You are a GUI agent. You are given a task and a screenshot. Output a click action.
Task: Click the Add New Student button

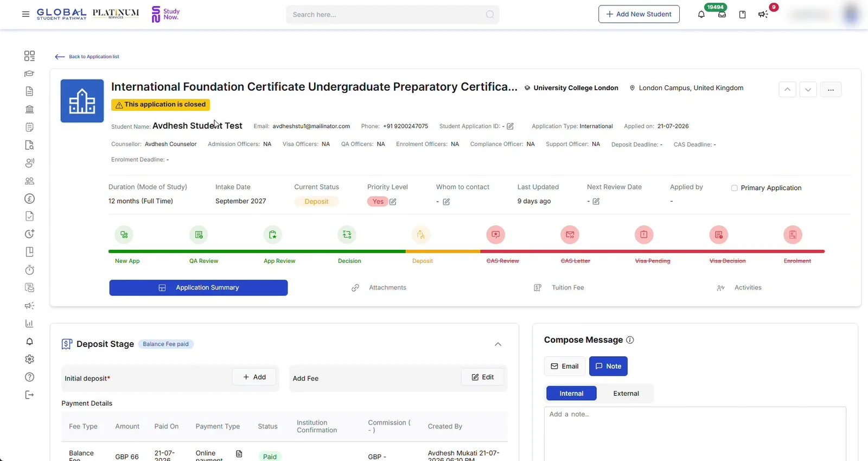point(639,14)
